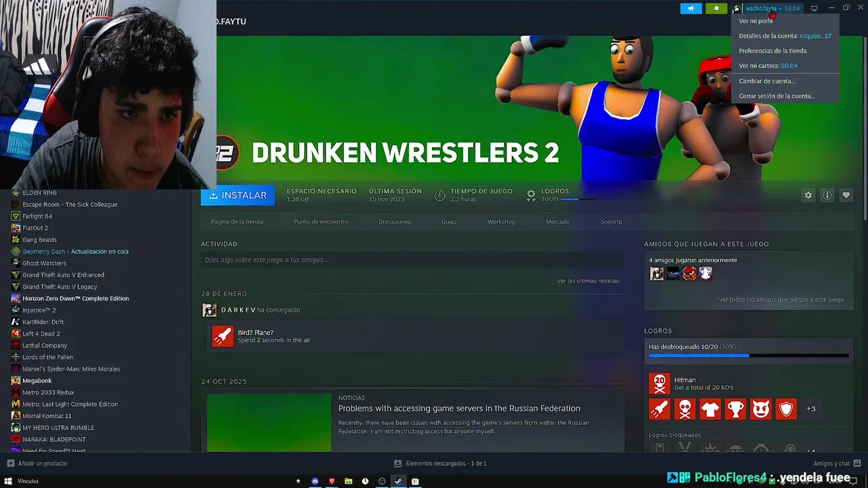Screen dimensions: 868x488
Task: Click the first friend avatar who played
Action: pos(656,273)
